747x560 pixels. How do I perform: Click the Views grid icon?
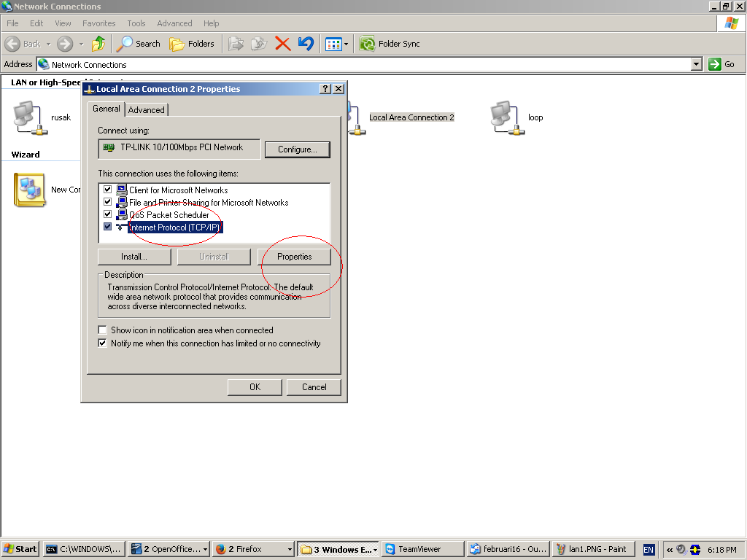tap(333, 44)
